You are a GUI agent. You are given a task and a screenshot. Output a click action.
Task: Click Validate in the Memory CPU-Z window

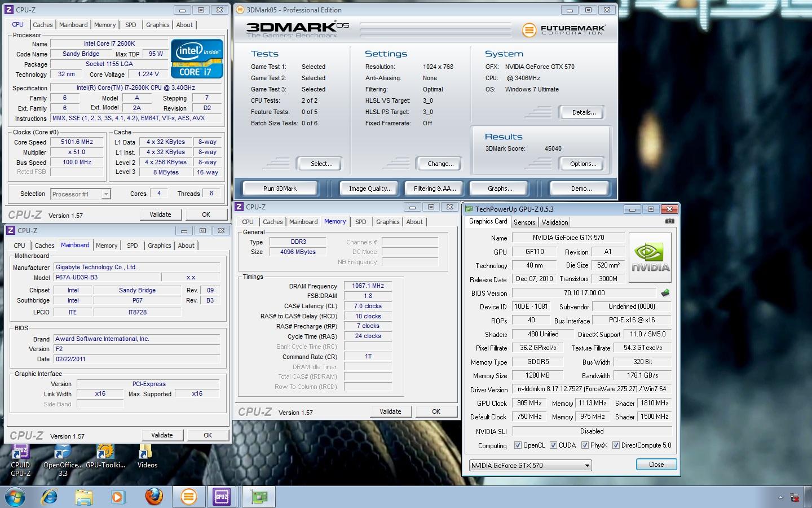tap(390, 411)
